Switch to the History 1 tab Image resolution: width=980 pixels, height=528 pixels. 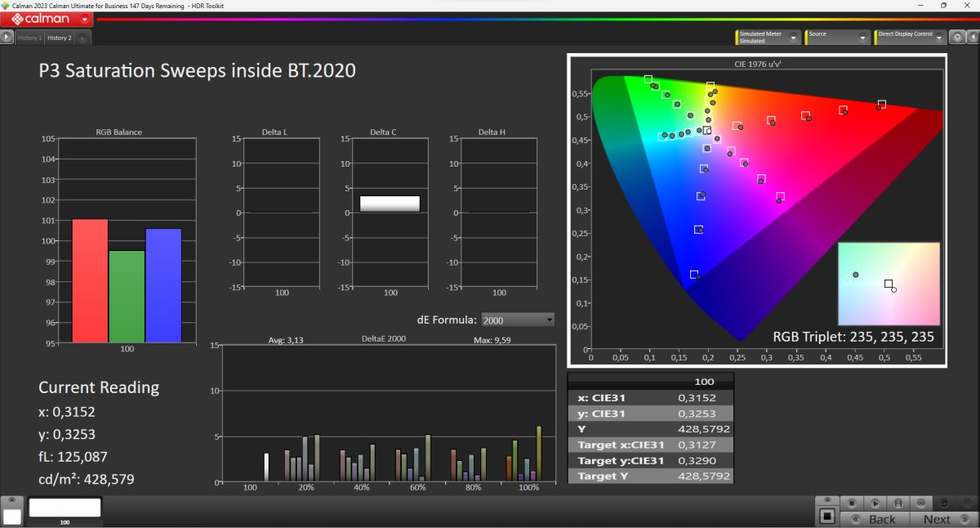29,38
